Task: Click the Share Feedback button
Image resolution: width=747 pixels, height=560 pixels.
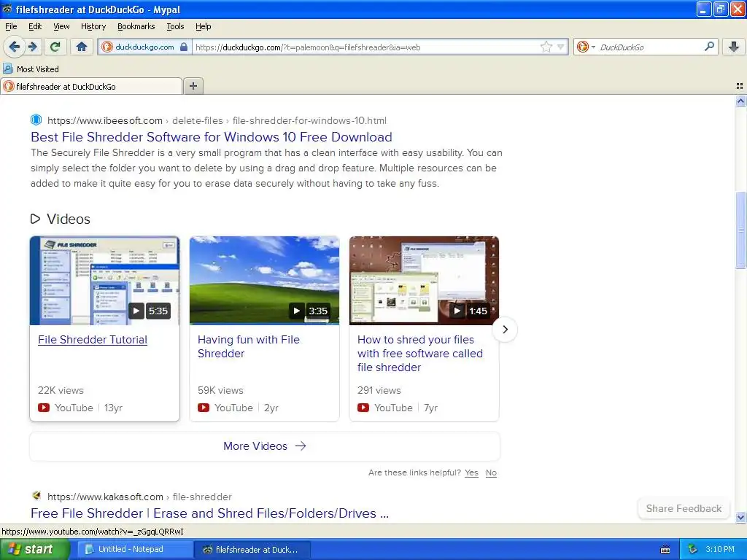Action: point(684,508)
